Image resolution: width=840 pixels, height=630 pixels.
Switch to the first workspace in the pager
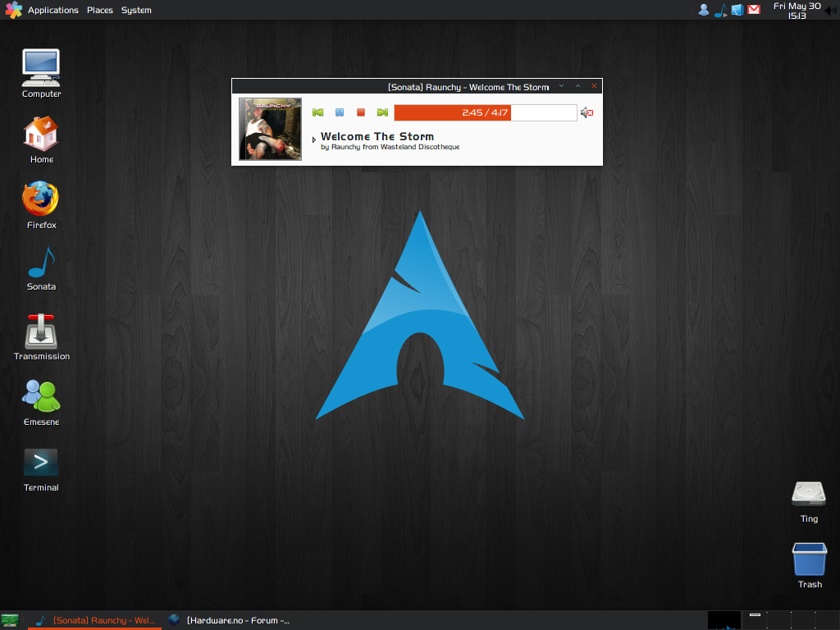click(x=756, y=620)
